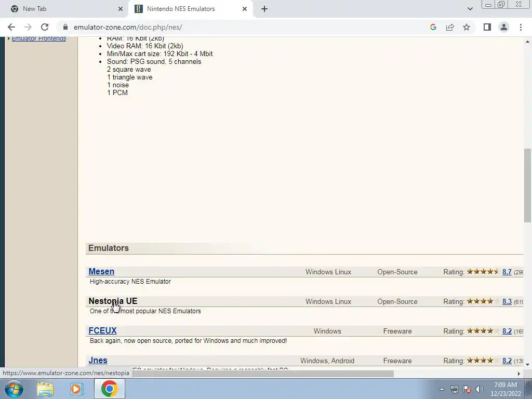Open the FCEUX emulator link
This screenshot has height=399, width=532.
[x=102, y=330]
